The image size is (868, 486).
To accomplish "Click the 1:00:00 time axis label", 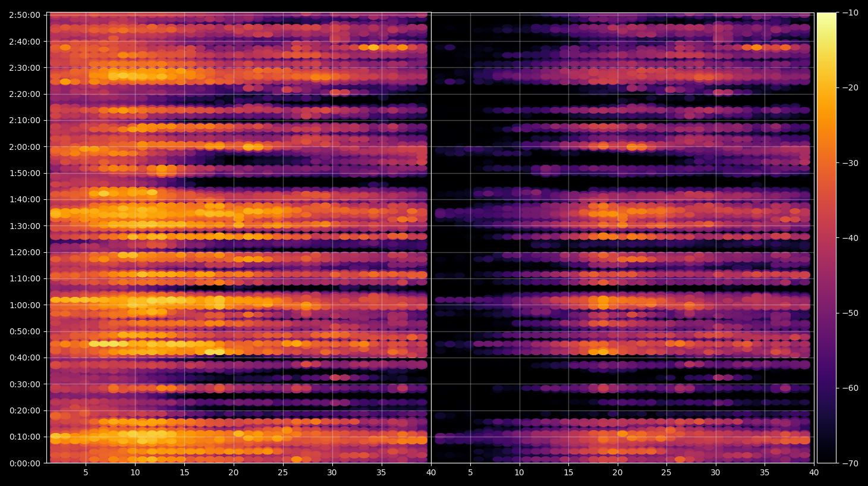I will point(24,305).
